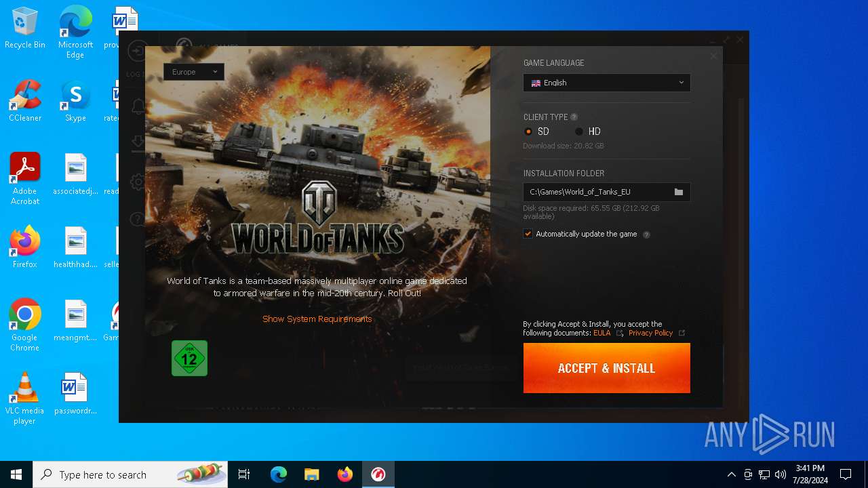Open Microsoft Edge desktop shortcut

point(75,33)
